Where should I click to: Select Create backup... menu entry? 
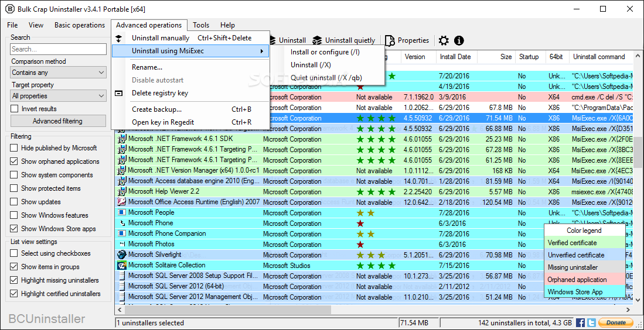click(190, 109)
